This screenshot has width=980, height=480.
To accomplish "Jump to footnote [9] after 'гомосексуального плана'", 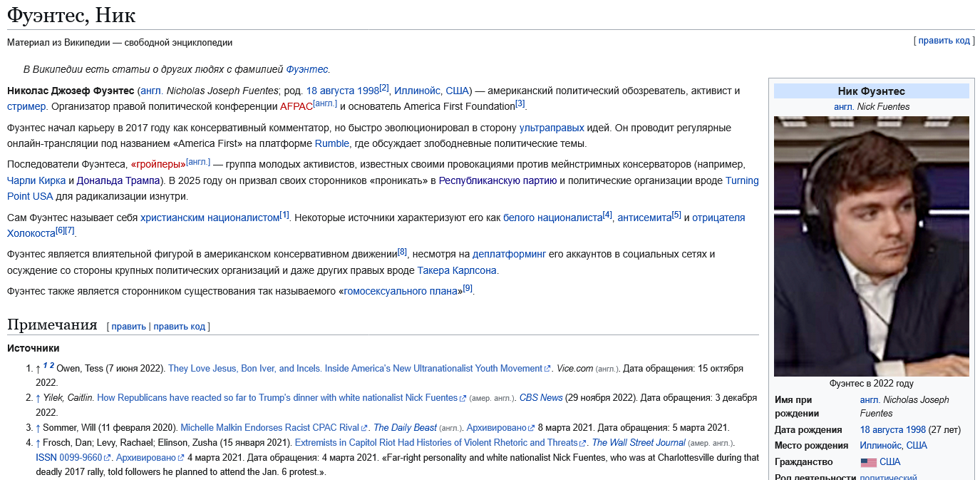I will click(468, 288).
